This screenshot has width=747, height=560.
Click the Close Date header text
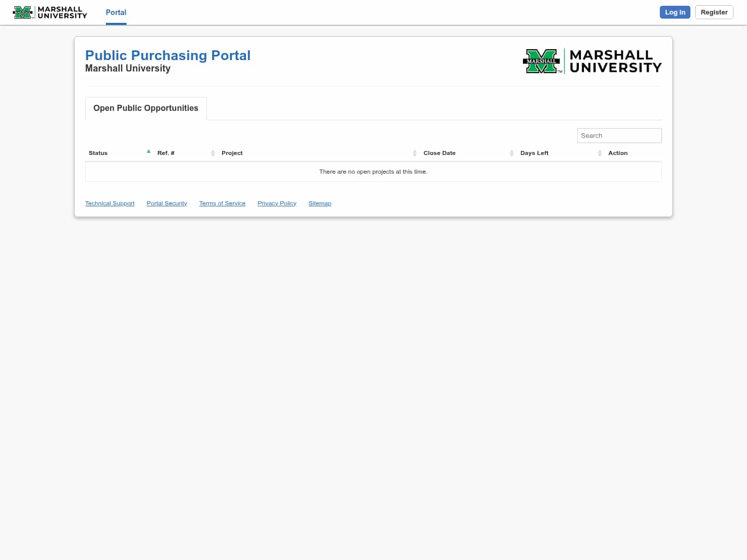[x=439, y=153]
